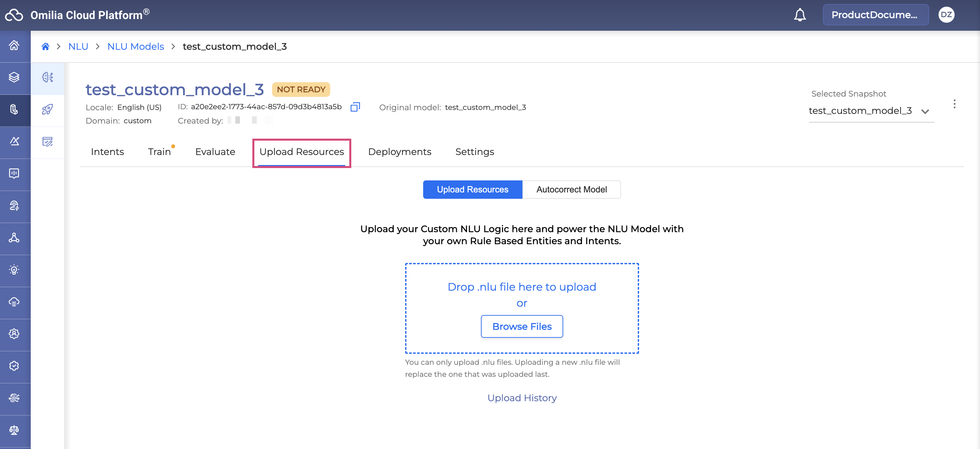
Task: Click the lightbulb insights sidebar icon
Action: (x=14, y=270)
